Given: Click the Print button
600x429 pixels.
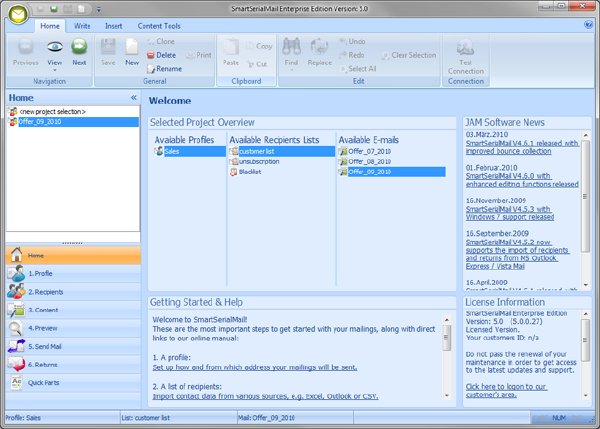Looking at the screenshot, I should click(199, 55).
